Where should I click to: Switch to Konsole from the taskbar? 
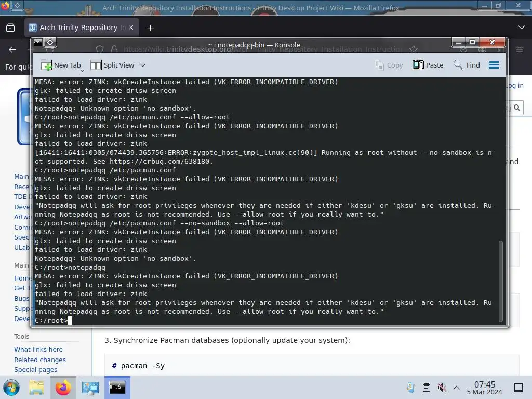[117, 388]
